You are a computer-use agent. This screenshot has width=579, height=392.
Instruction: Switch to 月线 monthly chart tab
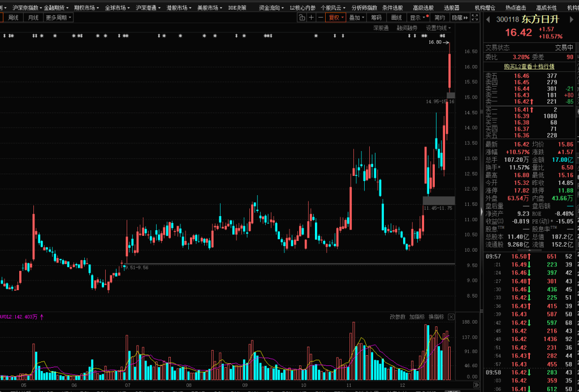point(33,18)
